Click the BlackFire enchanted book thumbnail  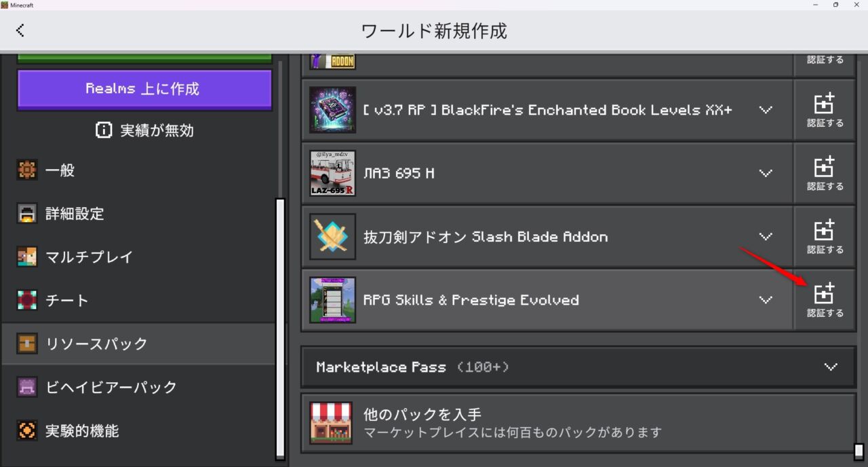point(332,110)
